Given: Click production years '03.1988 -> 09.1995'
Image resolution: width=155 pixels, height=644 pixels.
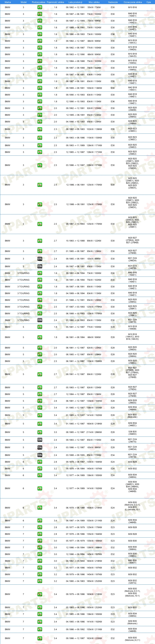Looking at the screenshot, I should [x=75, y=455].
